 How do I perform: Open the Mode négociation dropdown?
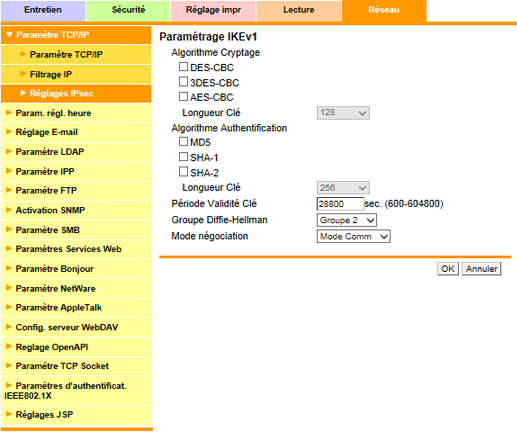click(353, 236)
